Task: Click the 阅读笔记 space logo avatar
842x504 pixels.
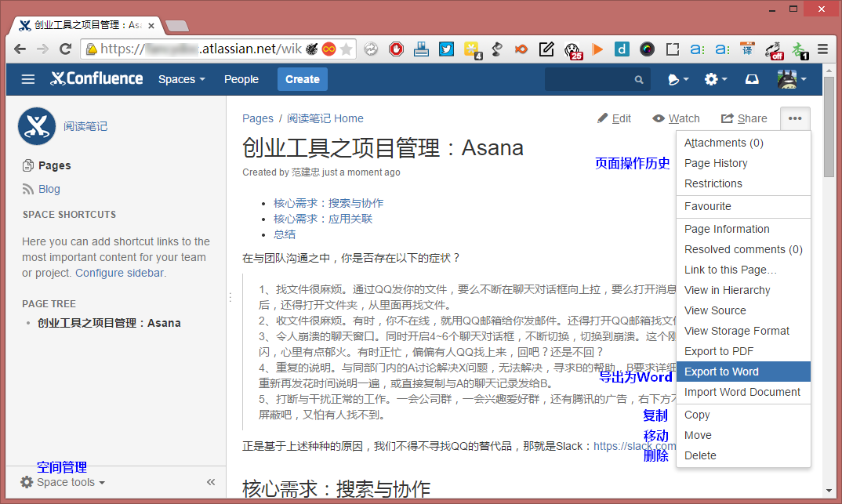Action: (x=37, y=126)
